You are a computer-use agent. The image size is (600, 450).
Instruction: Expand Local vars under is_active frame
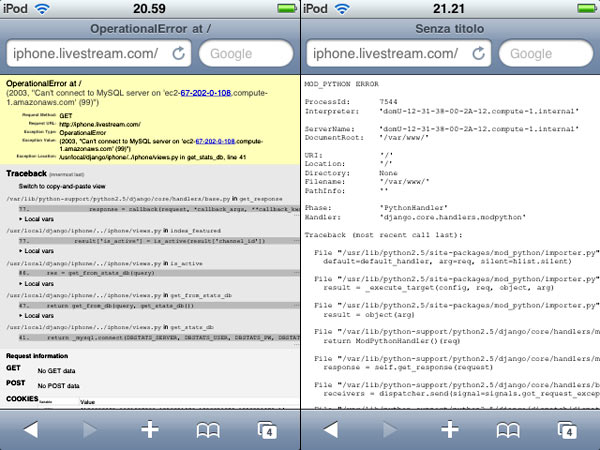pos(40,285)
